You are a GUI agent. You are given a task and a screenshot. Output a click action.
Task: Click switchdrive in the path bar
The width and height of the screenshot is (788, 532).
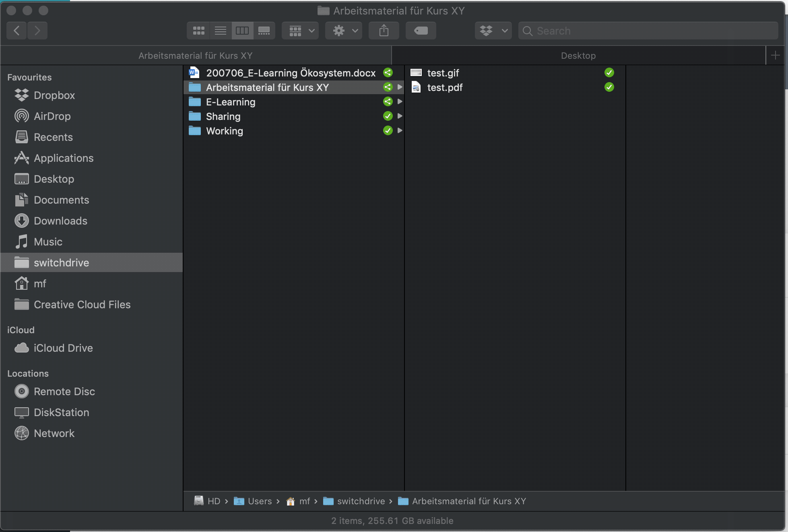click(x=361, y=501)
